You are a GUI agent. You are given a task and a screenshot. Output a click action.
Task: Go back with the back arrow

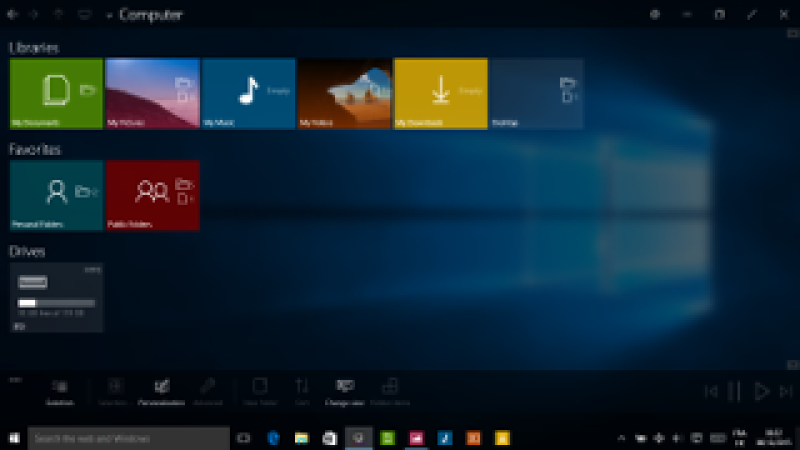(x=12, y=15)
